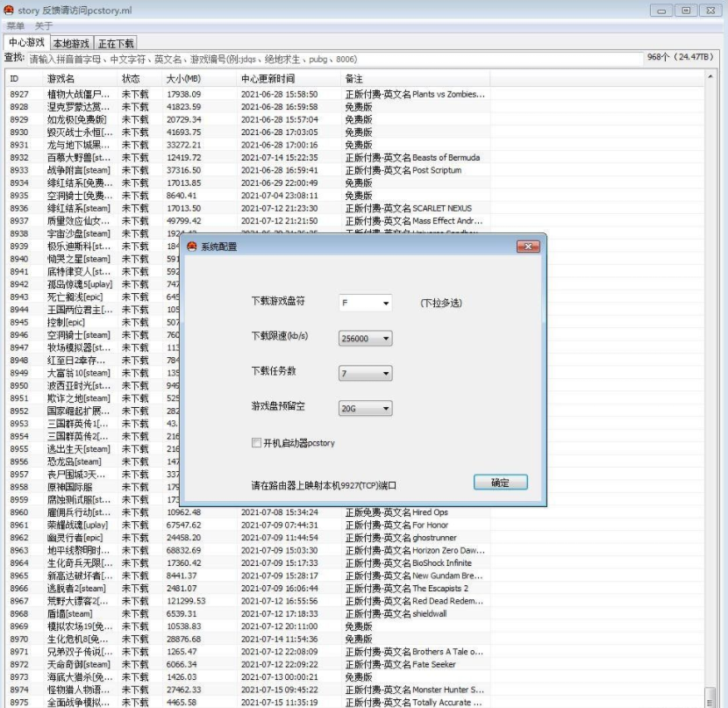The image size is (728, 708).
Task: Click the game search input field
Action: click(x=333, y=59)
